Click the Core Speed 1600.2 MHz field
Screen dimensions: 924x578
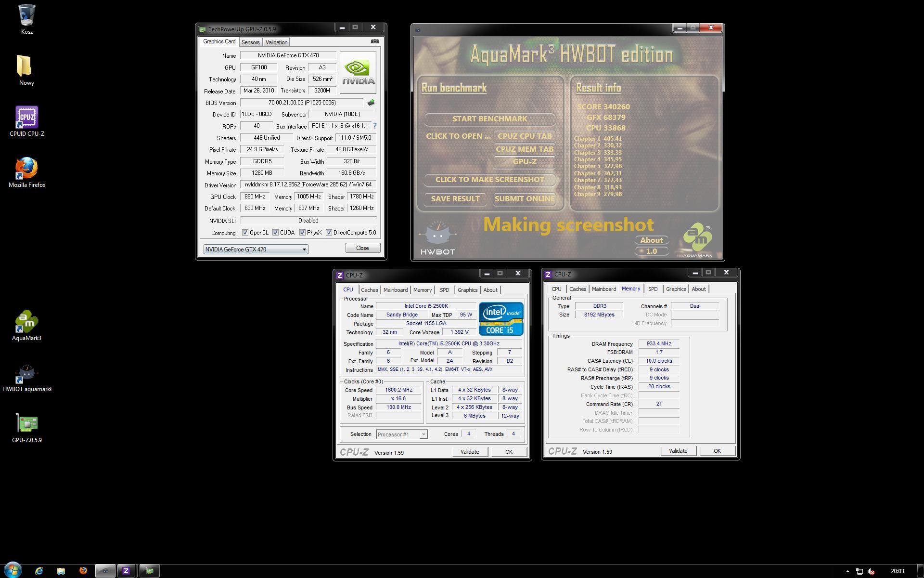click(398, 390)
